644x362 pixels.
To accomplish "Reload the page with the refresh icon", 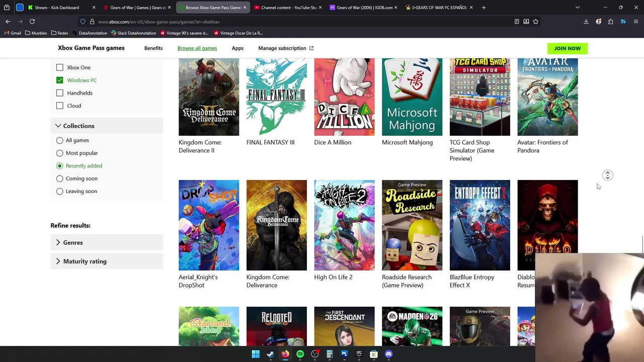I will tap(32, 22).
